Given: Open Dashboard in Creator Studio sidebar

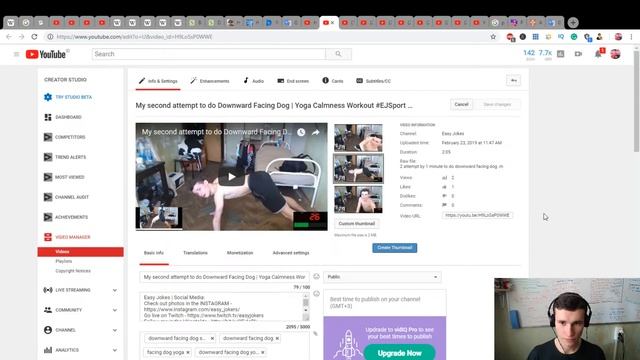Looking at the screenshot, I should pyautogui.click(x=63, y=117).
